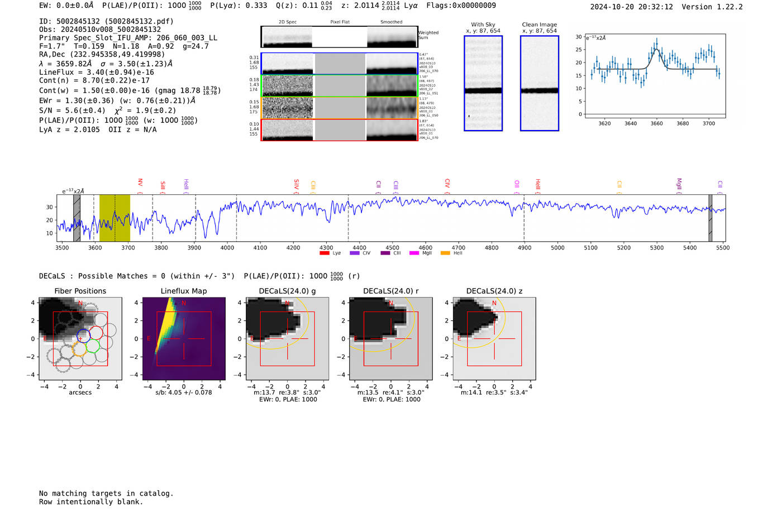
Task: Click the ID 5002845132 line
Action: [x=106, y=21]
